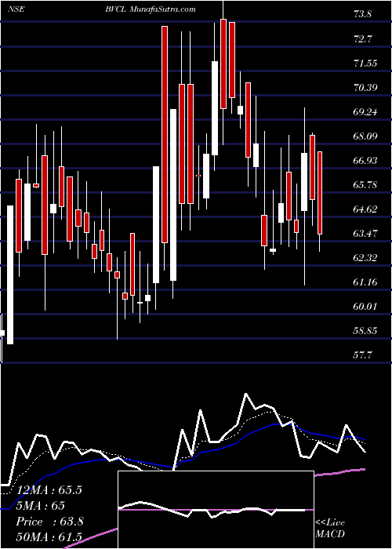The image size is (392, 549).
Task: Select the 70.39 price axis label
Action: 365,87
